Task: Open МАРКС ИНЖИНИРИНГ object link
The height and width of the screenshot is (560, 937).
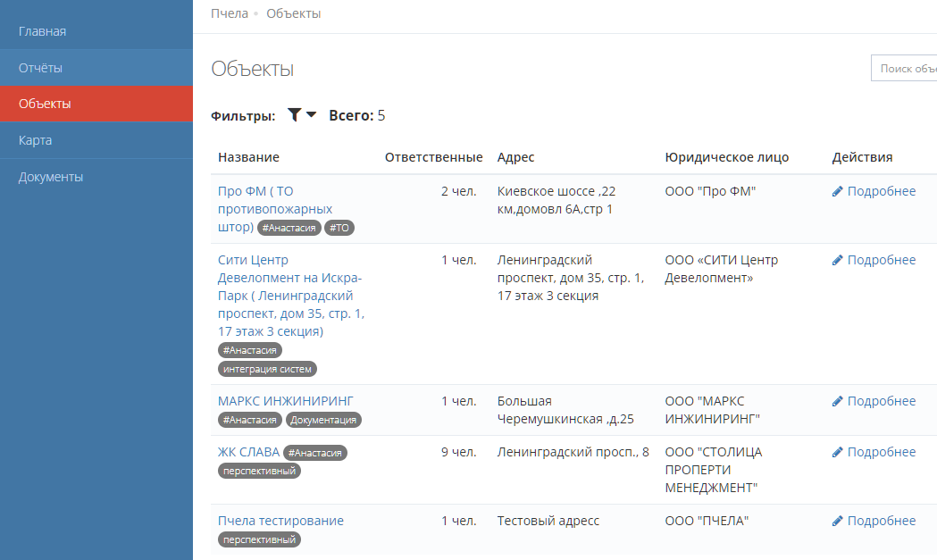Action: click(x=286, y=400)
